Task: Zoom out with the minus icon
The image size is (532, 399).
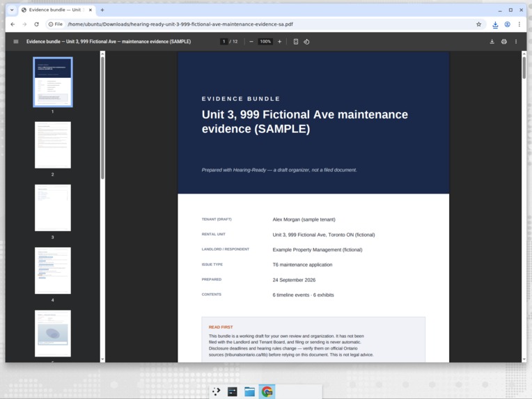Action: [x=251, y=41]
